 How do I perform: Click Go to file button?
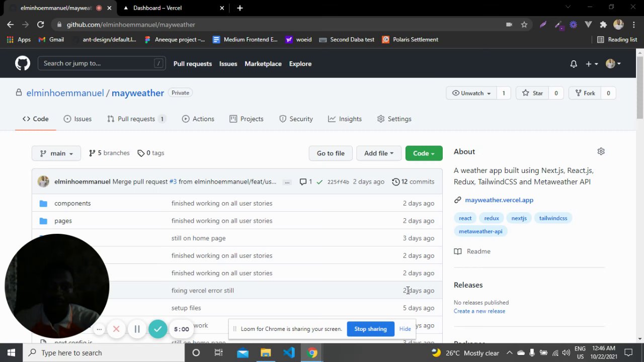(x=331, y=153)
